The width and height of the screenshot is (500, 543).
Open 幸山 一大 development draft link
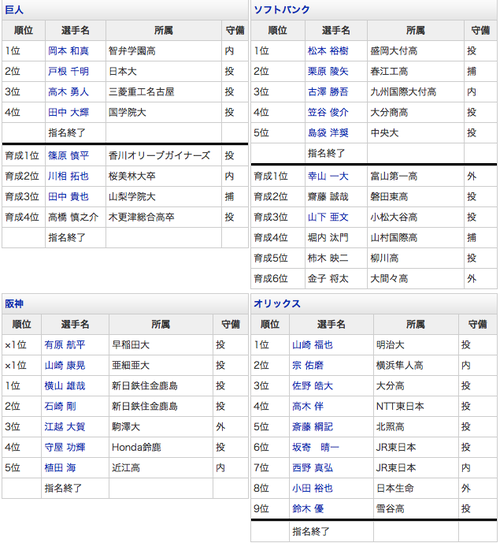pos(328,176)
